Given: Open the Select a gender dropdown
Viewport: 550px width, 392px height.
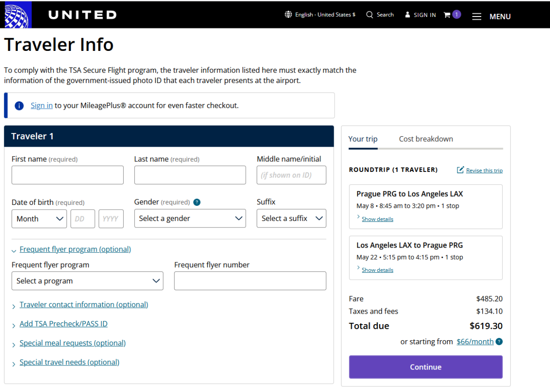Looking at the screenshot, I should [x=190, y=219].
